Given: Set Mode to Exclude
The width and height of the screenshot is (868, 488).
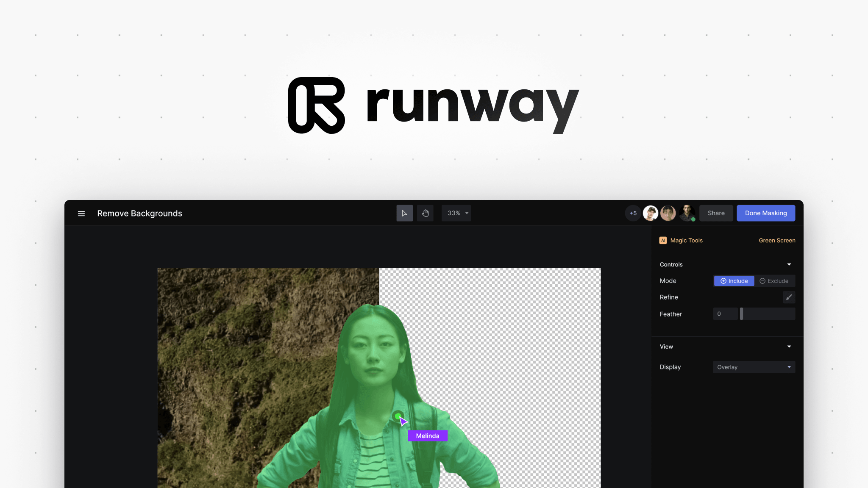Looking at the screenshot, I should [774, 281].
